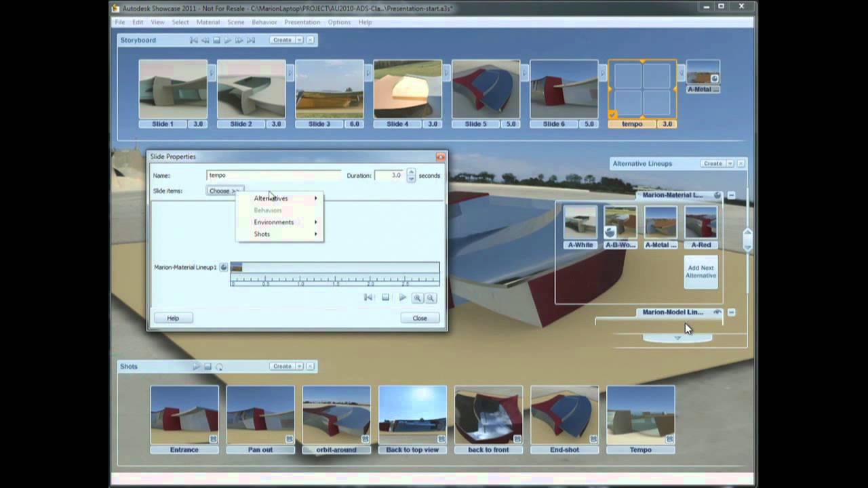Viewport: 868px width, 488px height.
Task: Decrease duration with the down stepper
Action: point(411,179)
